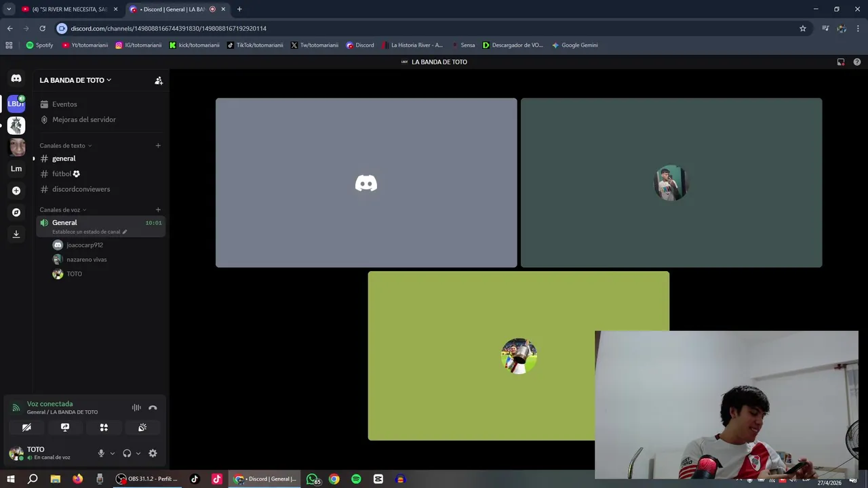868x488 pixels.
Task: Open Chrome tab search dropdown
Action: (x=9, y=9)
